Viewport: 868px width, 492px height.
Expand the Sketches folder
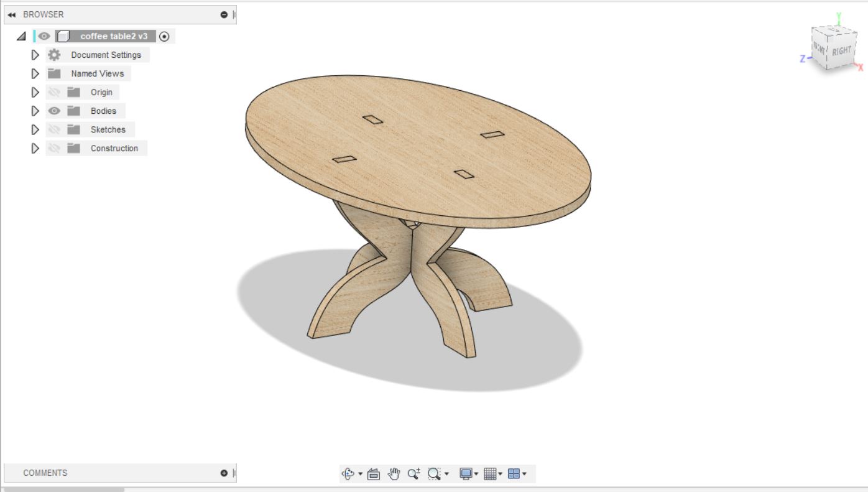pos(35,129)
